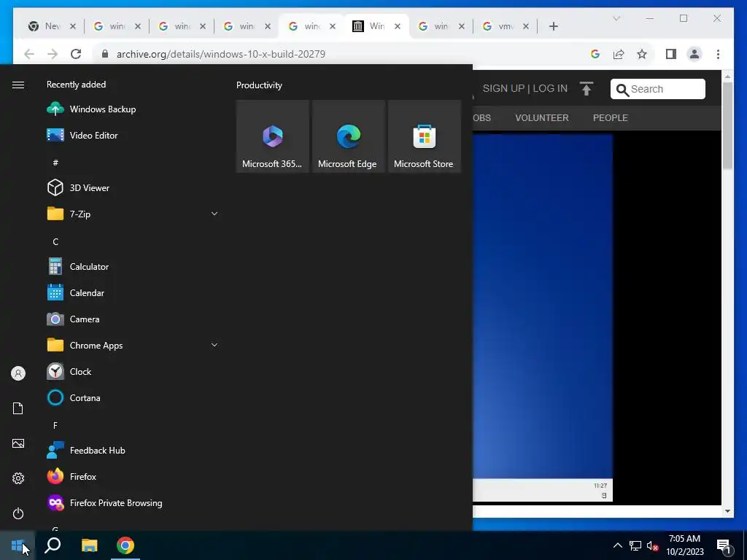Launch Firefox browser
This screenshot has height=560, width=747.
pyautogui.click(x=133, y=476)
